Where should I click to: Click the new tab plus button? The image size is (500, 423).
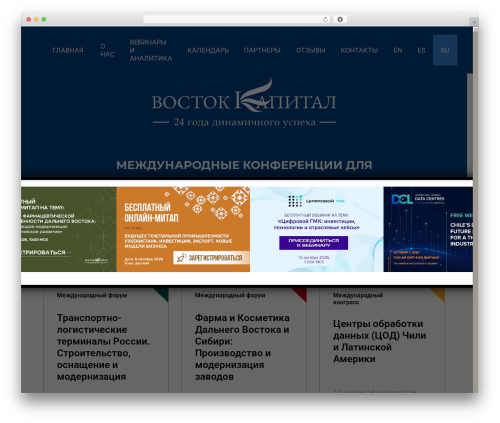coord(474,22)
